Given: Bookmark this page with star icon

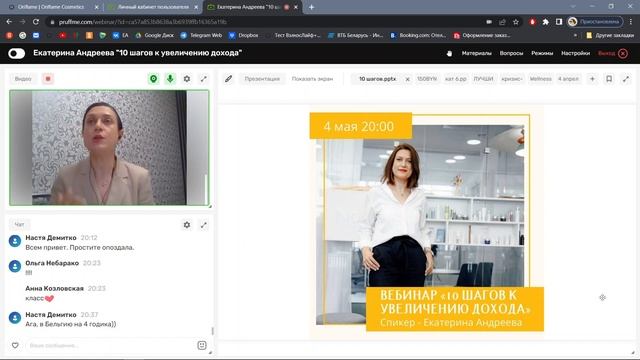Looking at the screenshot, I should click(x=516, y=22).
